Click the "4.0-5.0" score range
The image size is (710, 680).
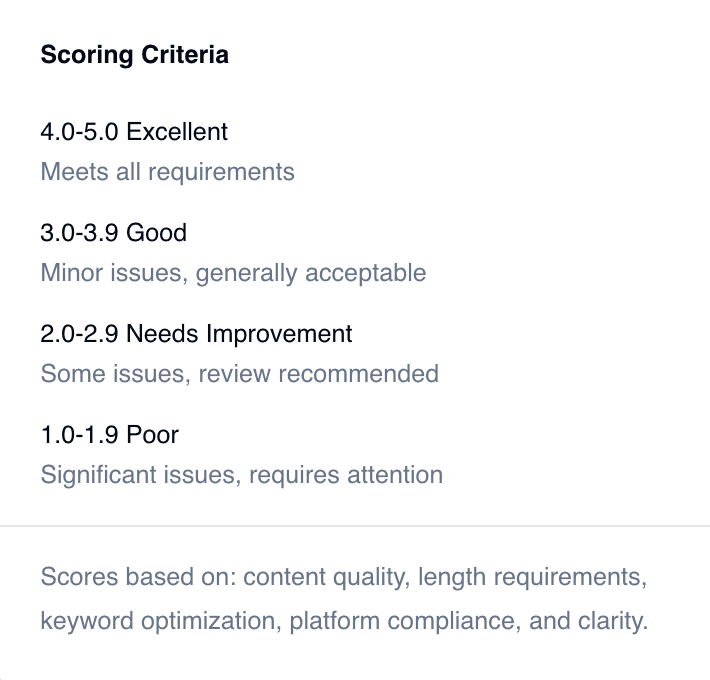(80, 132)
